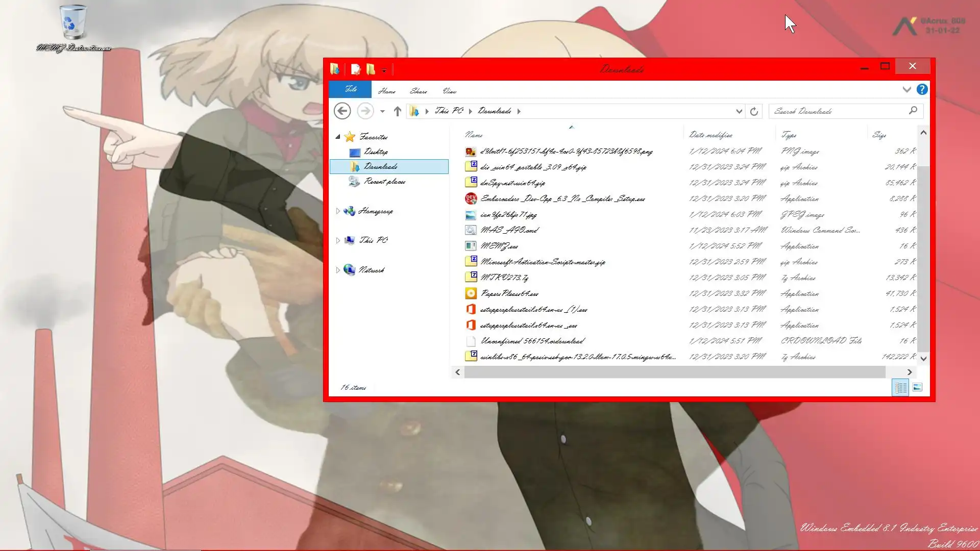980x551 pixels.
Task: Click the Up one level arrow
Action: point(398,111)
